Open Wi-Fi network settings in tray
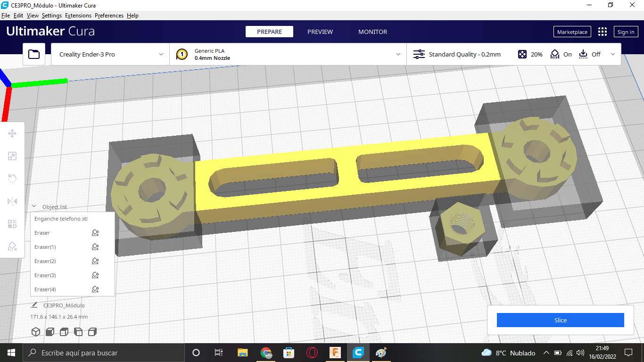644x362 pixels. (570, 353)
